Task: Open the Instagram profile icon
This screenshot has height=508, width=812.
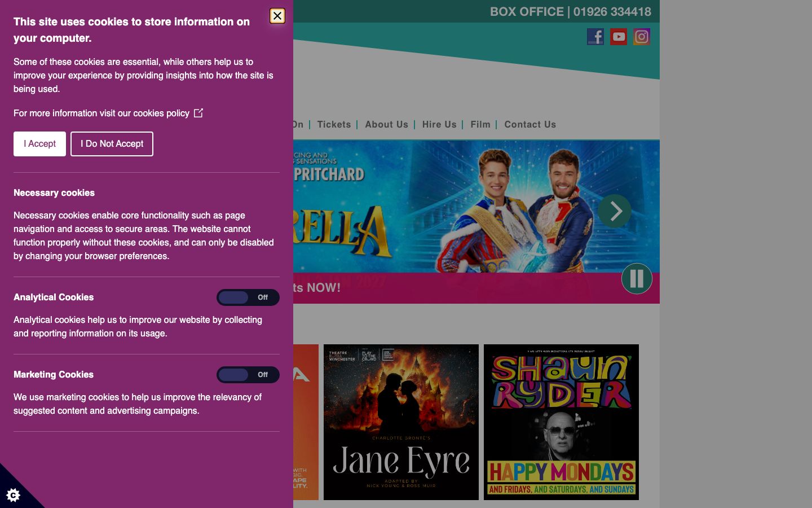Action: (642, 37)
